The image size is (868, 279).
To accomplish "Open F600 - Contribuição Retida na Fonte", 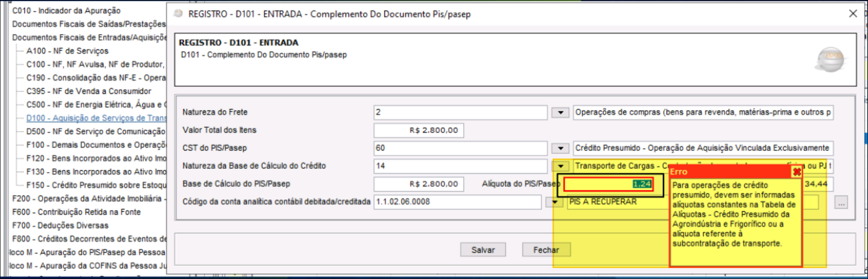I will click(x=77, y=212).
